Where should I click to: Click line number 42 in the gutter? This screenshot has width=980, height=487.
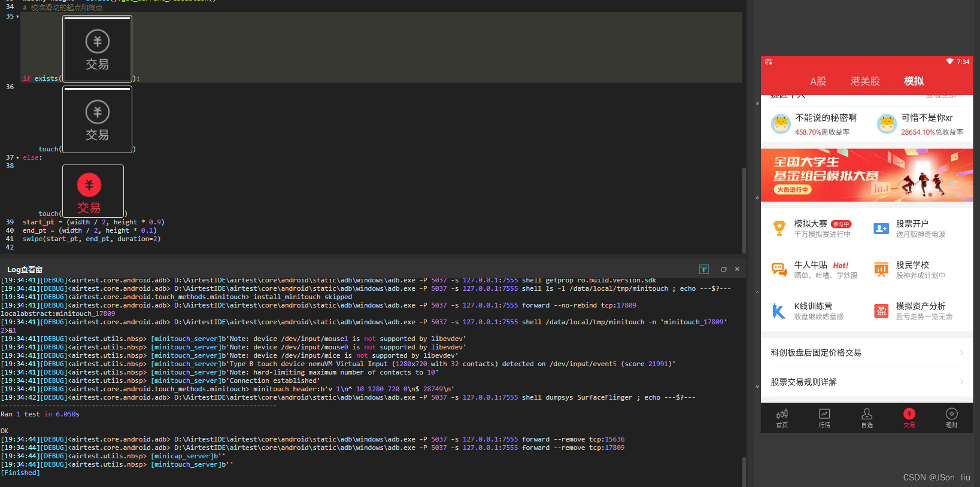coord(10,247)
